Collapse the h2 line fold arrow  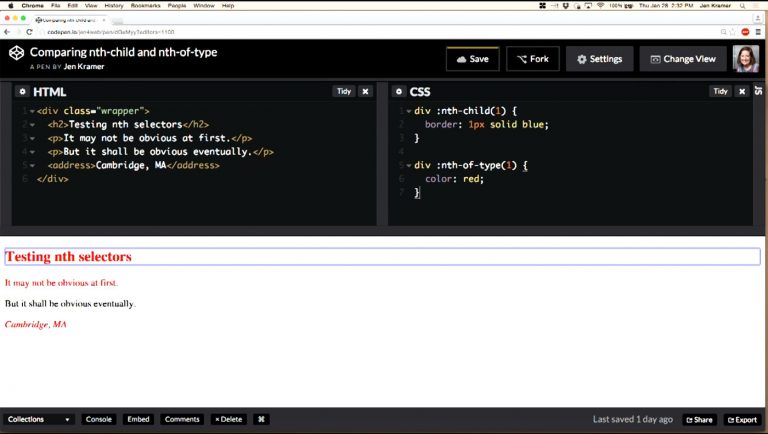[32, 125]
